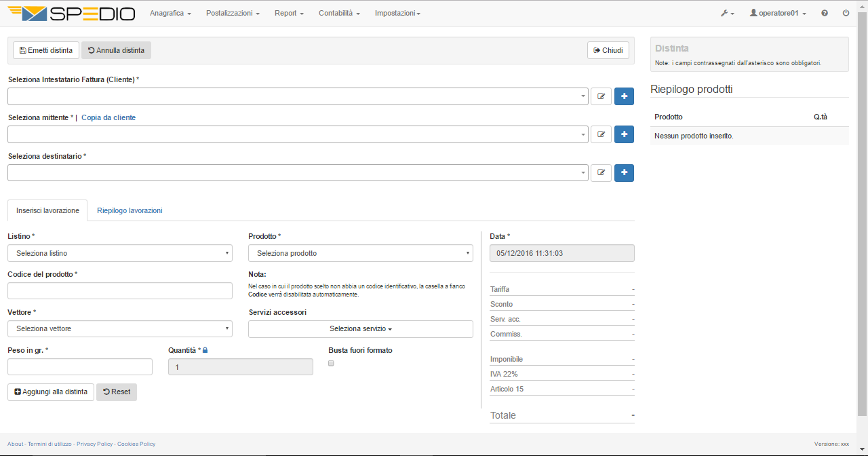
Task: Click the Data field
Action: point(562,253)
